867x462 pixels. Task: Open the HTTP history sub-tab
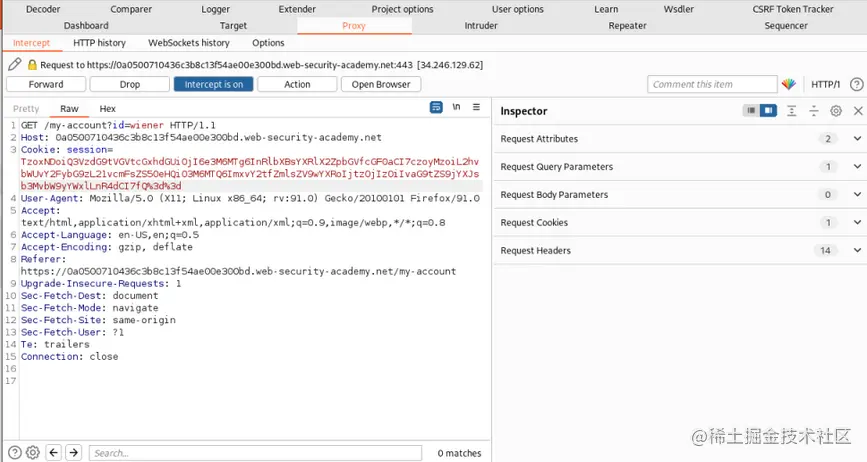pyautogui.click(x=100, y=43)
